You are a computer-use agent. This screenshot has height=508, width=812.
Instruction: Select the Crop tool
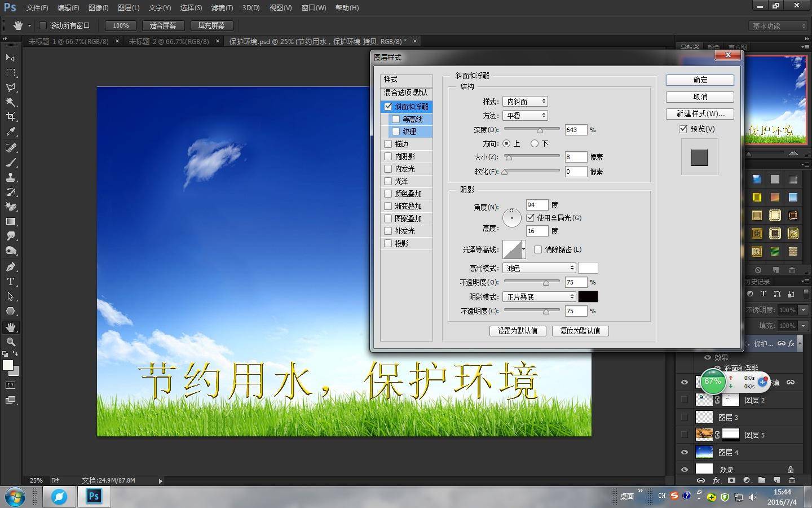point(11,117)
